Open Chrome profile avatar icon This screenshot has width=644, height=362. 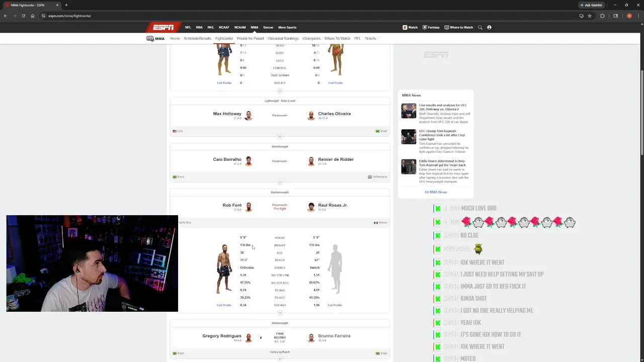click(x=629, y=16)
